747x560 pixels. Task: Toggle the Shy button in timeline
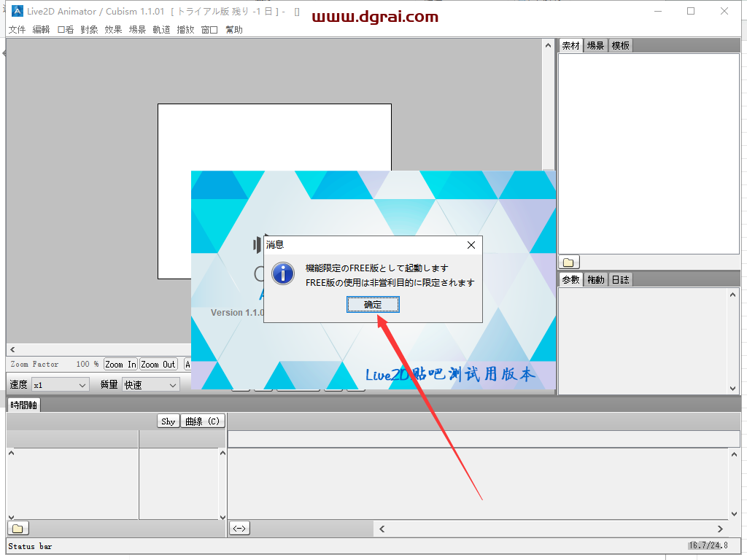tap(169, 421)
